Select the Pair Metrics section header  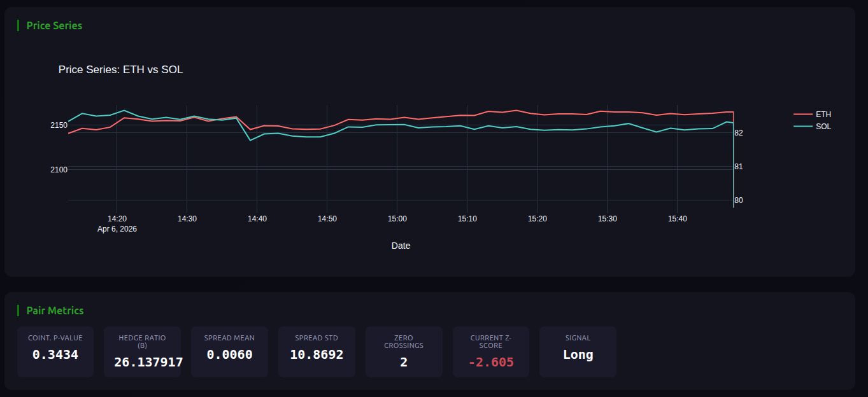click(x=55, y=310)
